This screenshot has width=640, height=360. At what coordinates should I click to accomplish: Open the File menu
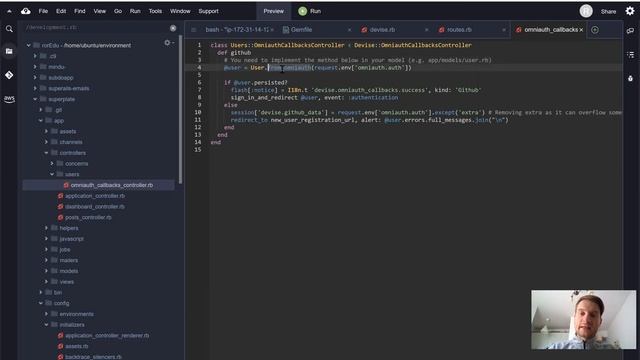[43, 11]
